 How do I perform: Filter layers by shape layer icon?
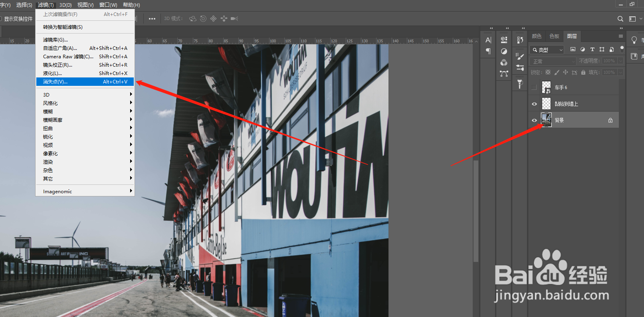(602, 50)
